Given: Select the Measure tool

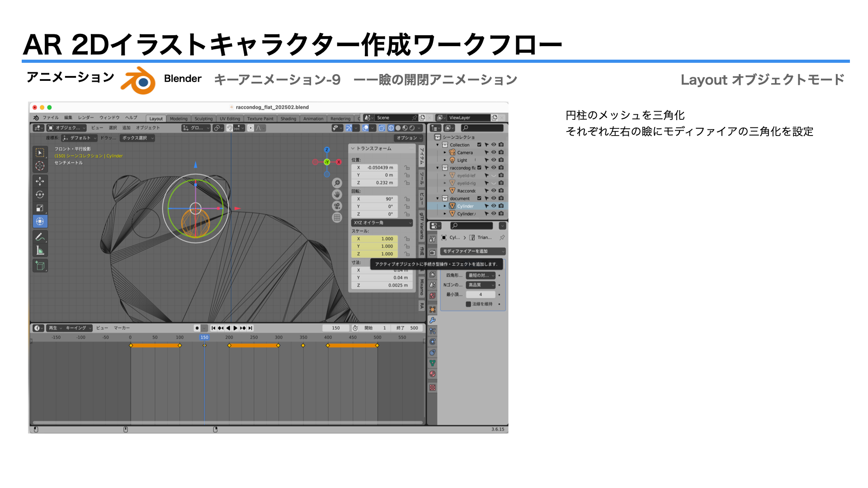Looking at the screenshot, I should [x=40, y=250].
